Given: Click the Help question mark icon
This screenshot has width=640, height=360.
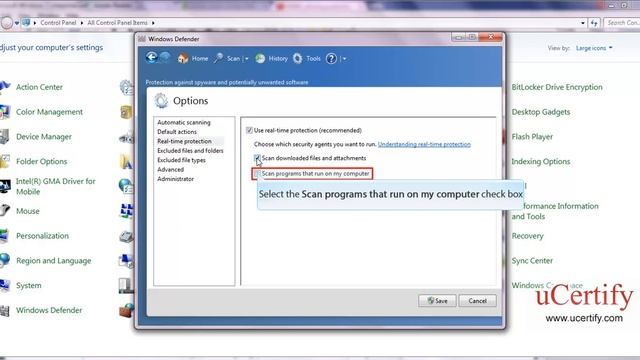Looking at the screenshot, I should 331,59.
